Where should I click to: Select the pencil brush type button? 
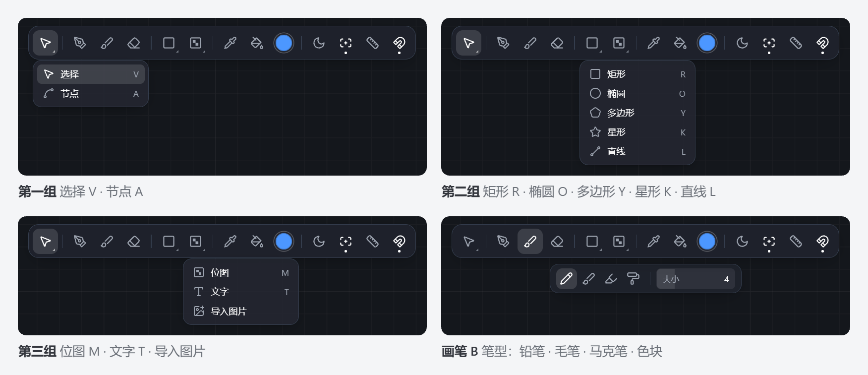click(x=566, y=279)
